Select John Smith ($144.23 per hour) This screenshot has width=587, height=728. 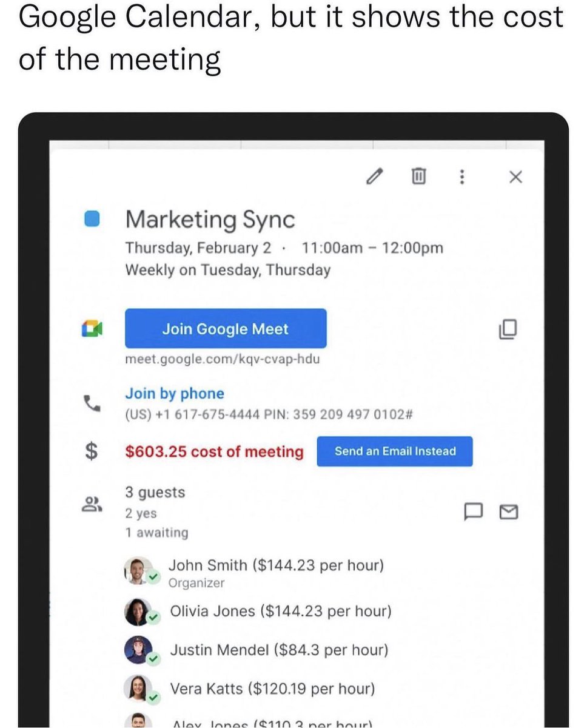(x=277, y=565)
